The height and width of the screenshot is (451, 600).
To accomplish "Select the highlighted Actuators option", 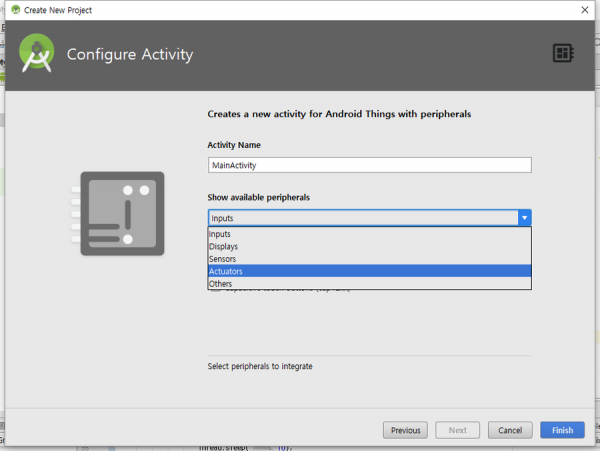I will (x=369, y=271).
